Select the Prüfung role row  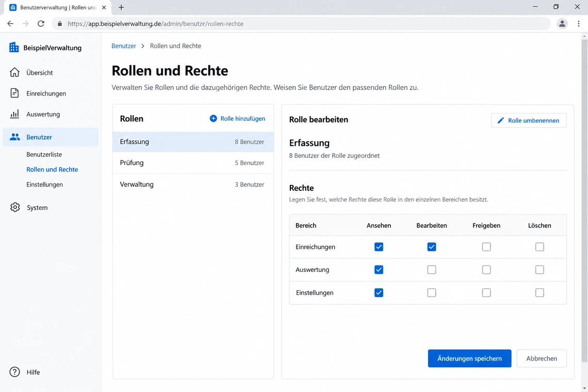pyautogui.click(x=193, y=163)
